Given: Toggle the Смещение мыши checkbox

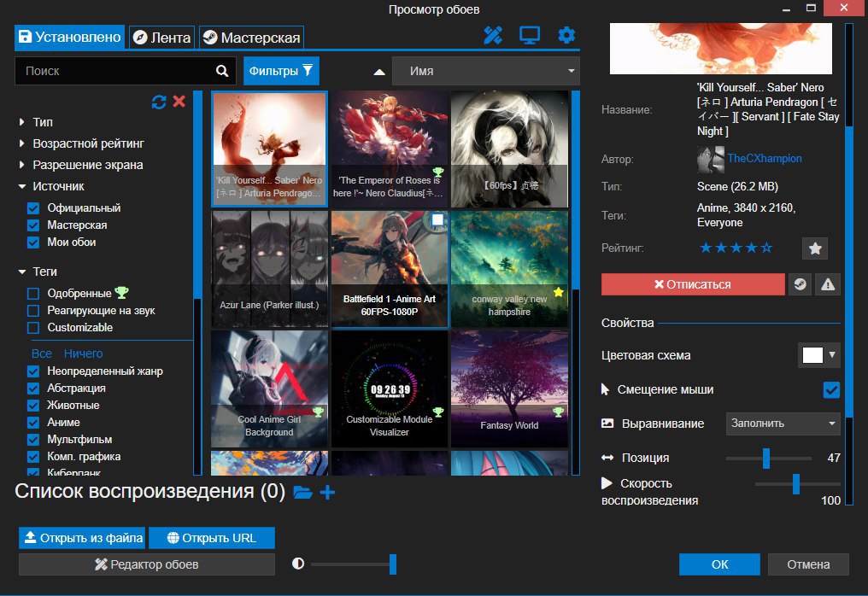Looking at the screenshot, I should [x=831, y=389].
